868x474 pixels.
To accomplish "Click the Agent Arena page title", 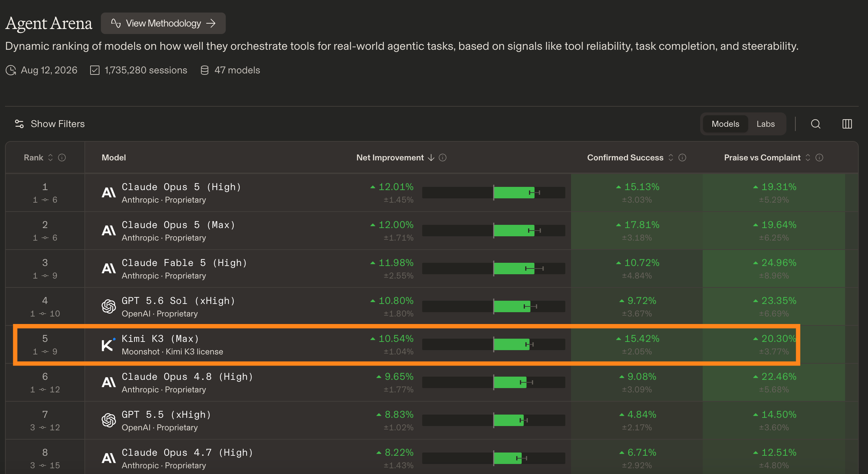I will pyautogui.click(x=49, y=24).
